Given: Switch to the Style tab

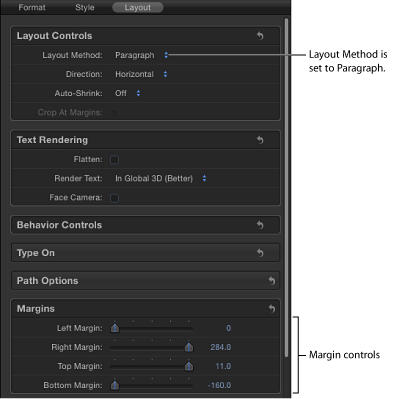Looking at the screenshot, I should [x=85, y=7].
